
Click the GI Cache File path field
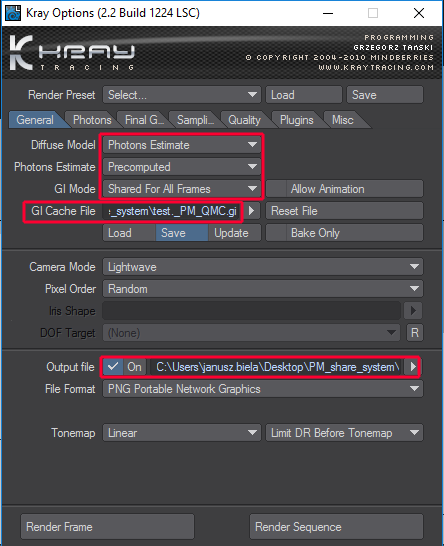click(172, 211)
